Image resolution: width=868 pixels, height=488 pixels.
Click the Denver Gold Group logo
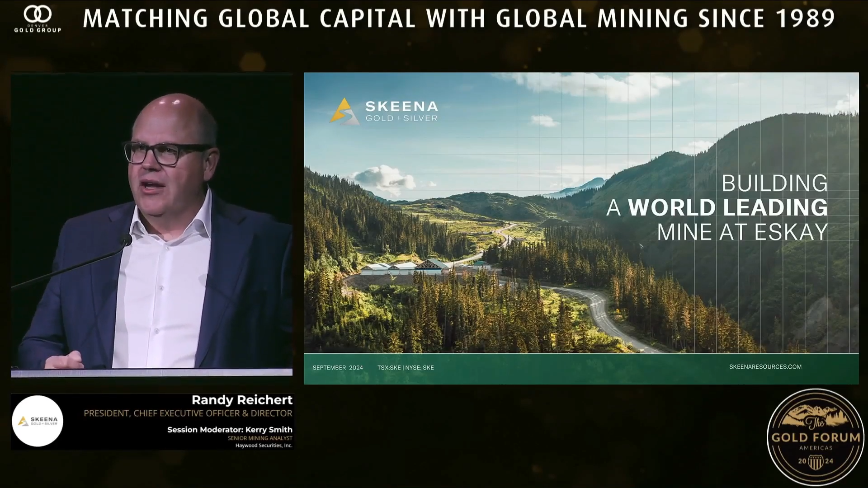[38, 19]
